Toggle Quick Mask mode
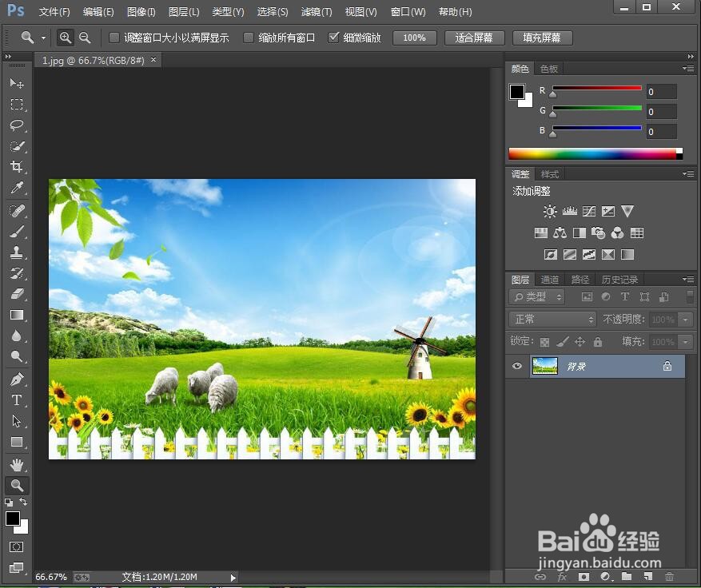 [17, 547]
